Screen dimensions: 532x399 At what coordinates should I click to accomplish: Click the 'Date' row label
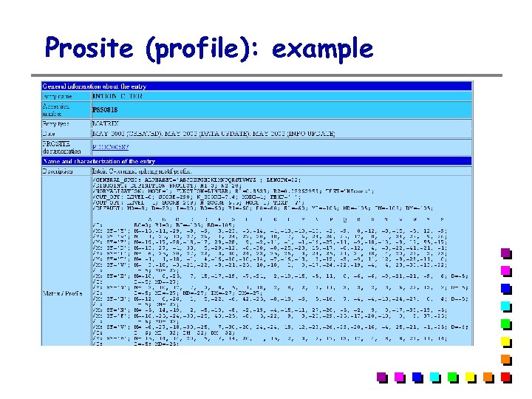(49, 133)
